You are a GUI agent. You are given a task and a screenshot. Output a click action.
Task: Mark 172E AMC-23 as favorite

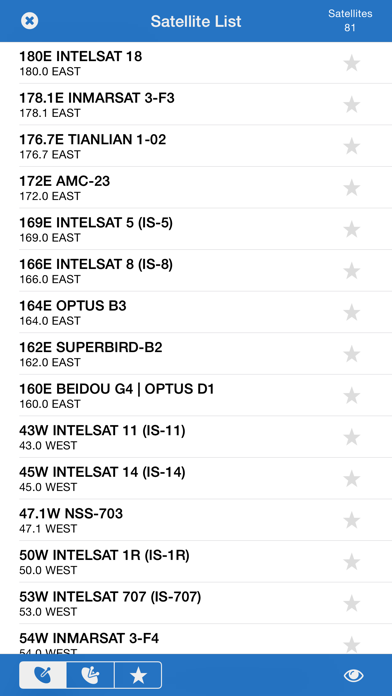(352, 188)
